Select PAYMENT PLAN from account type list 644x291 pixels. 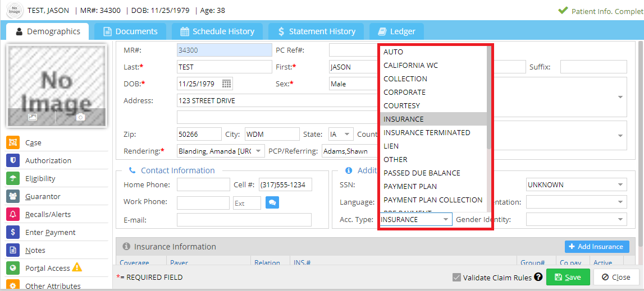[x=410, y=186]
